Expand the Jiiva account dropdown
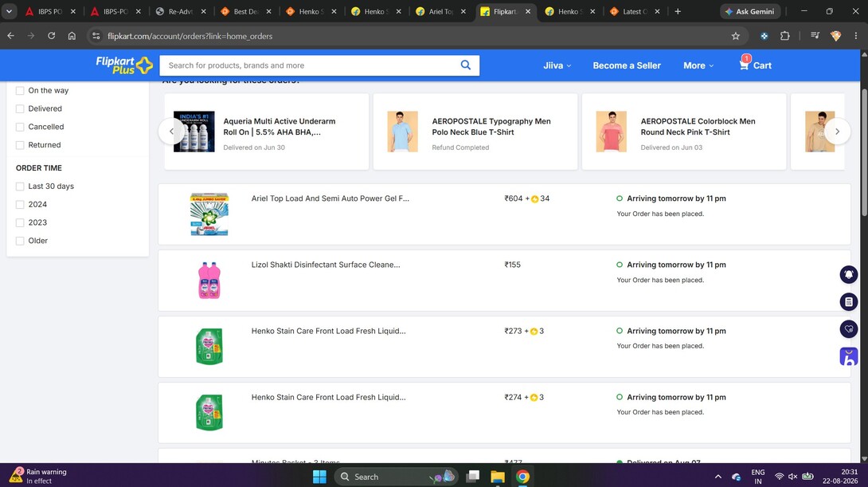 [x=557, y=65]
